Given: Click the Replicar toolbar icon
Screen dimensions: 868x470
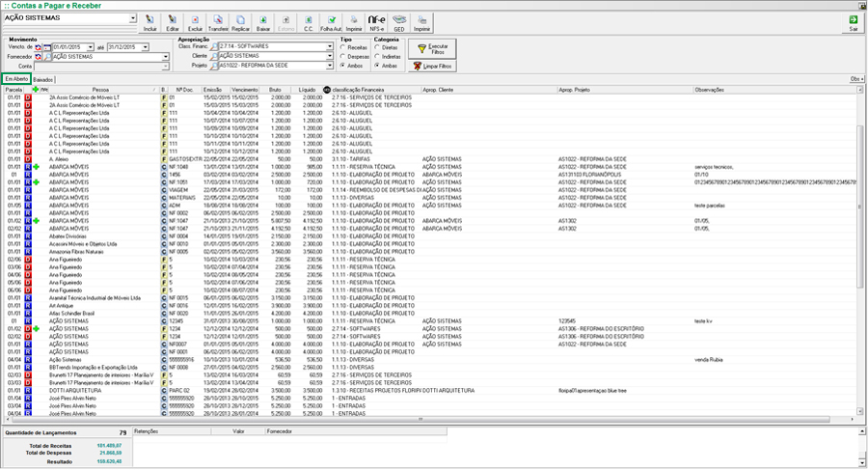Looking at the screenshot, I should point(241,22).
